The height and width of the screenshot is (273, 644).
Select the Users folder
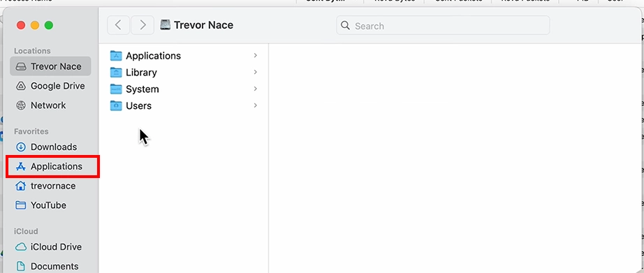click(184, 105)
